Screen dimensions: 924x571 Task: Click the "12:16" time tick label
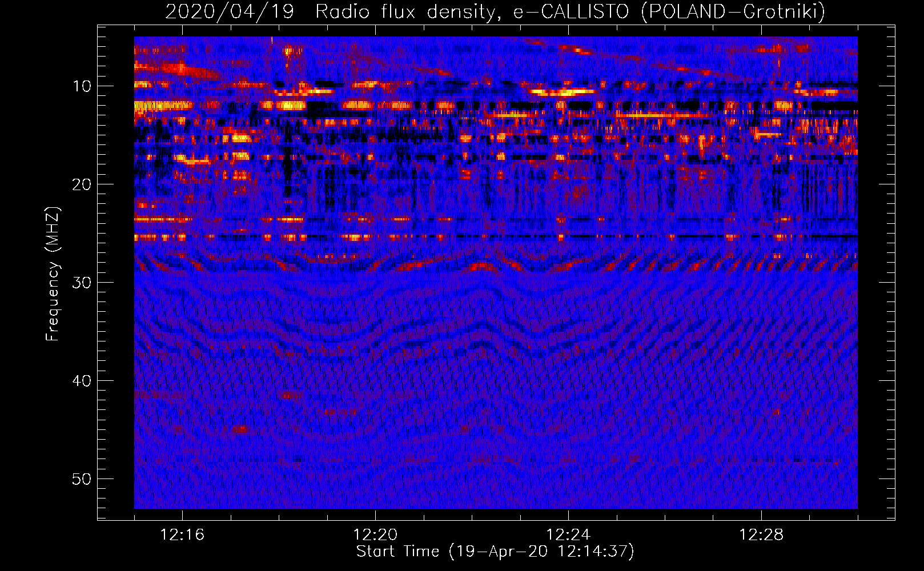182,535
